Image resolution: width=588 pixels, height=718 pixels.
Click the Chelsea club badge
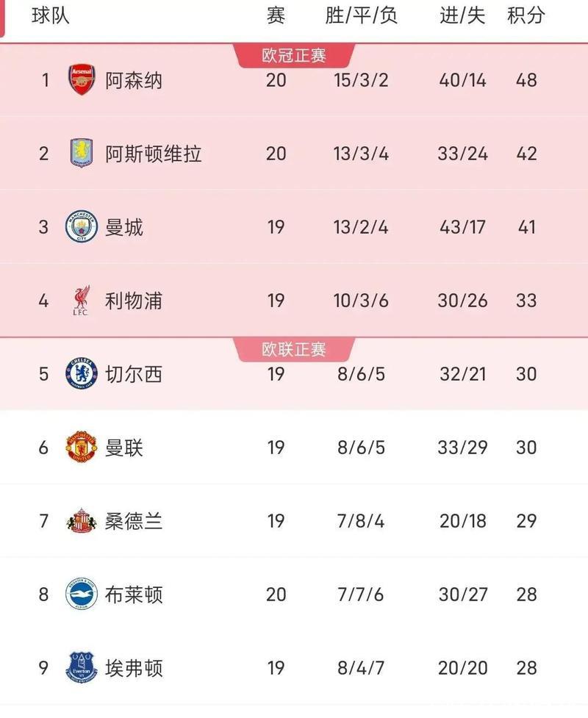tap(82, 373)
